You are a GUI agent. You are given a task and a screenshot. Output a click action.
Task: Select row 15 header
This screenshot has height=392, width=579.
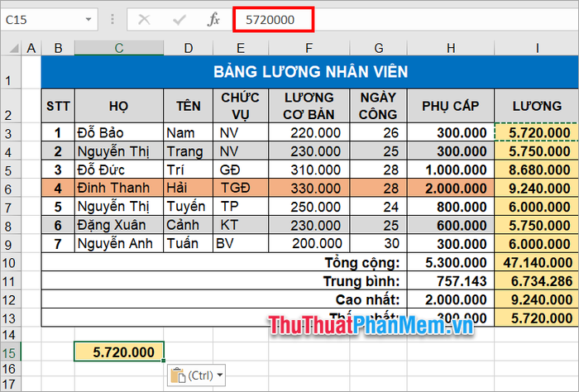10,351
